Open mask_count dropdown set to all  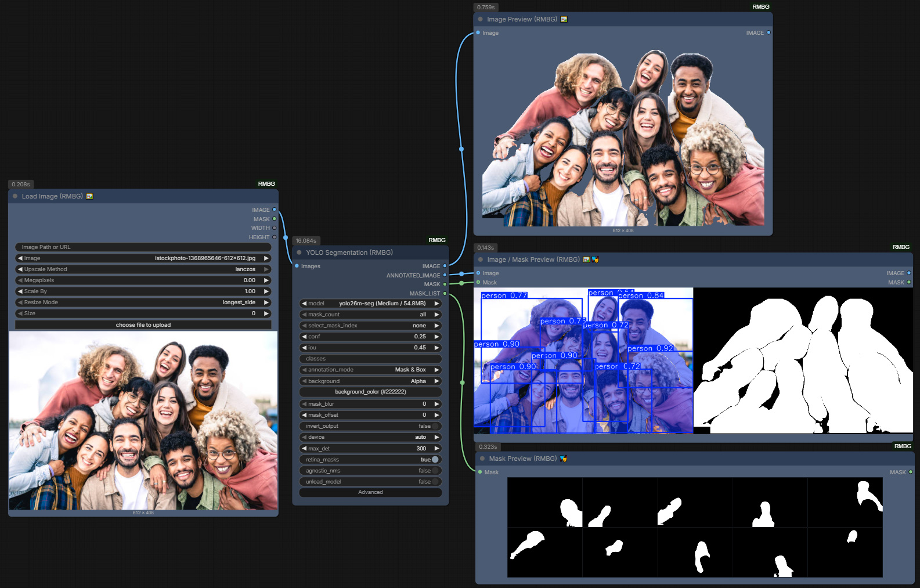pos(370,315)
